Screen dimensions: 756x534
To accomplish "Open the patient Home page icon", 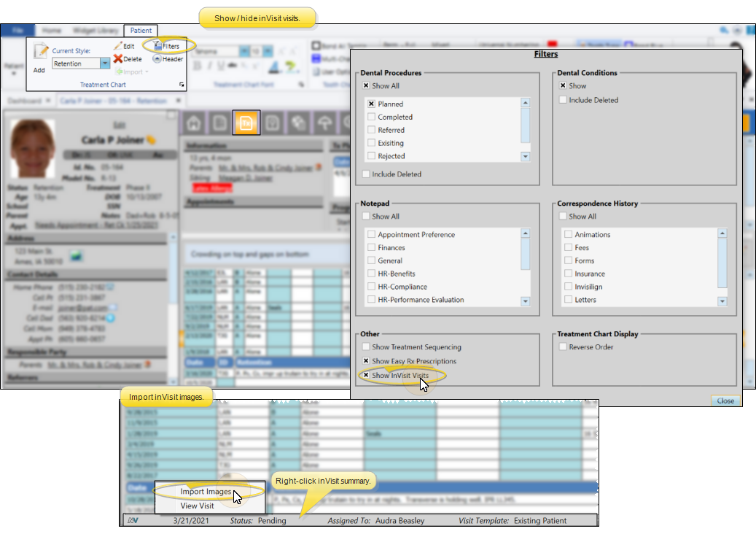I will (193, 123).
